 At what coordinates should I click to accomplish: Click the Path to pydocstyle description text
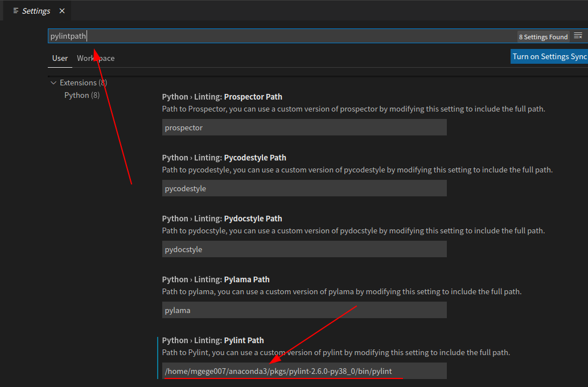pos(353,230)
